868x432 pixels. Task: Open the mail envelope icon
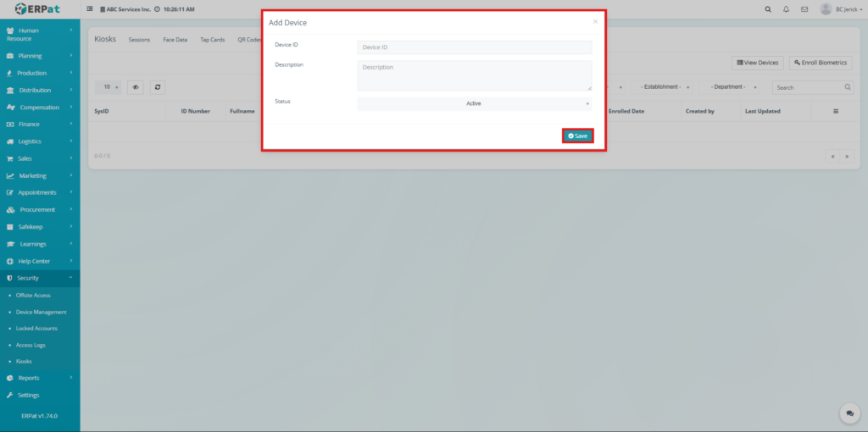[x=804, y=9]
